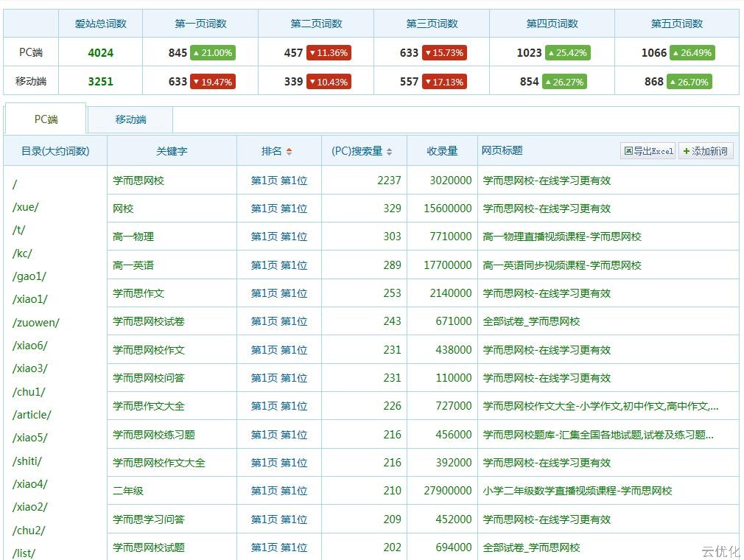Export data with 导出Excel button

(648, 151)
